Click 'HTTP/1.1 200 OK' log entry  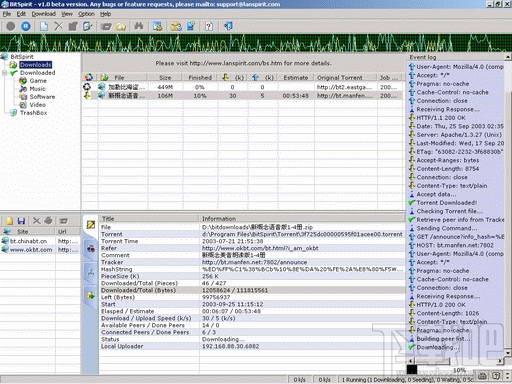pyautogui.click(x=441, y=118)
